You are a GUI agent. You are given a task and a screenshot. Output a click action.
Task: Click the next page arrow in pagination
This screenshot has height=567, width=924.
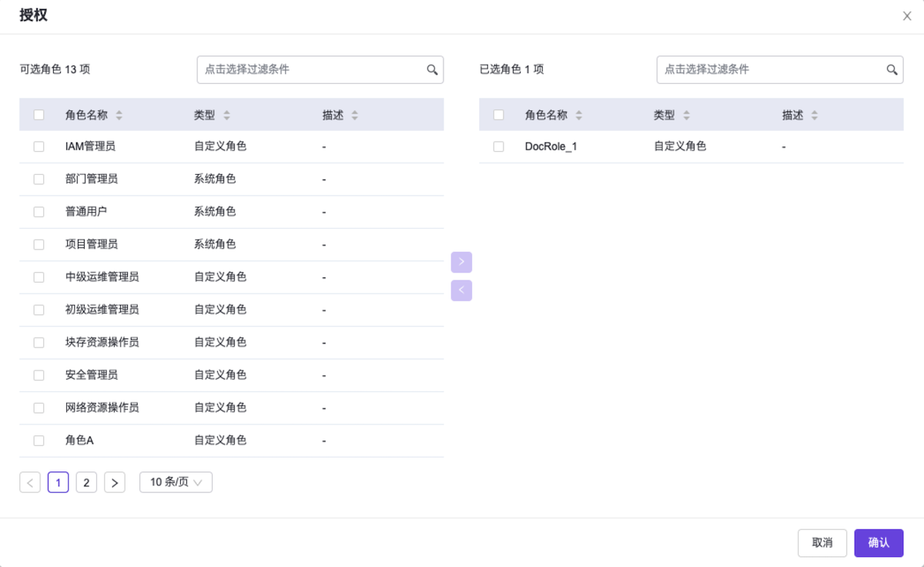(x=114, y=481)
